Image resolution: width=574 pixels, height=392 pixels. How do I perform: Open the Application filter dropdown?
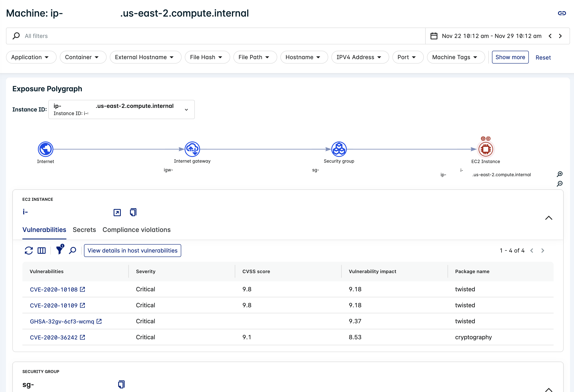point(31,57)
